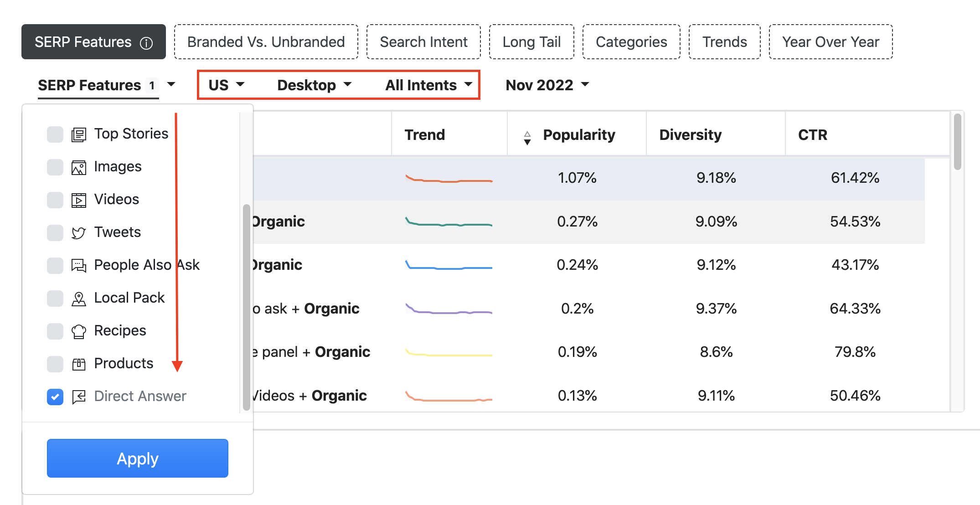Expand the Desktop device dropdown
Screen dimensions: 980x505
tap(314, 85)
